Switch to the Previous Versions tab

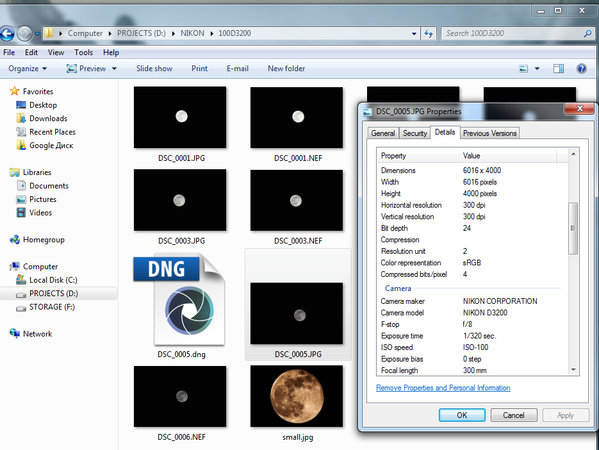(x=490, y=133)
